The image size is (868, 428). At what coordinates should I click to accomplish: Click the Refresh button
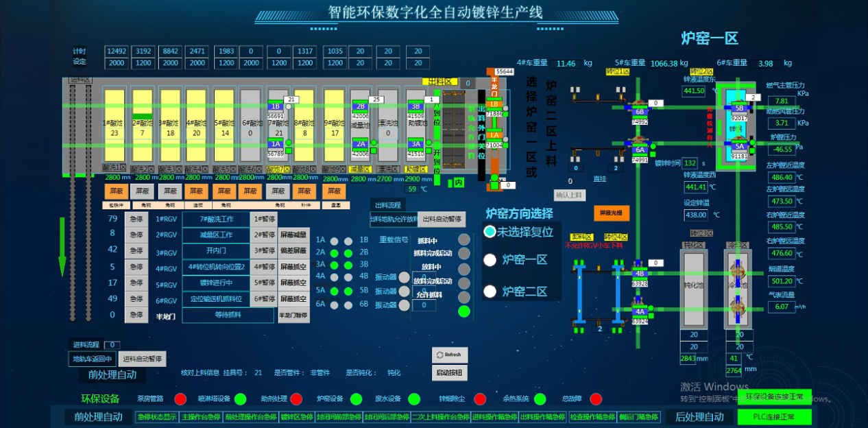pyautogui.click(x=450, y=355)
